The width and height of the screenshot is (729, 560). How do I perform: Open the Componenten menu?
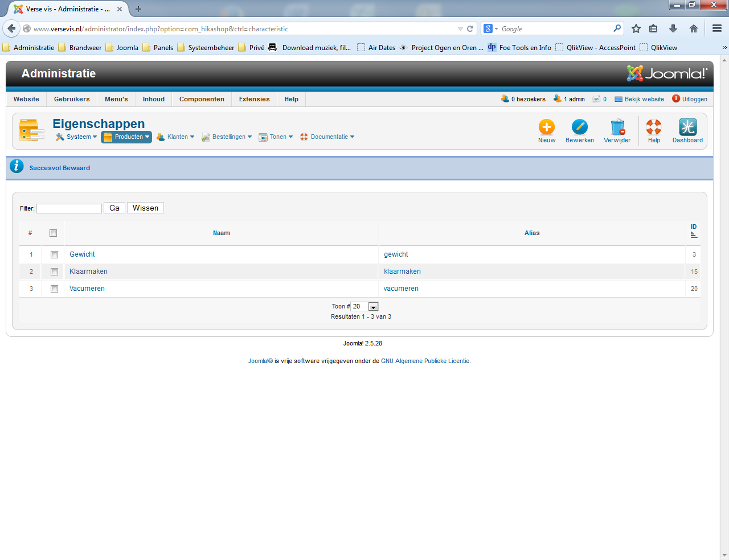coord(202,99)
